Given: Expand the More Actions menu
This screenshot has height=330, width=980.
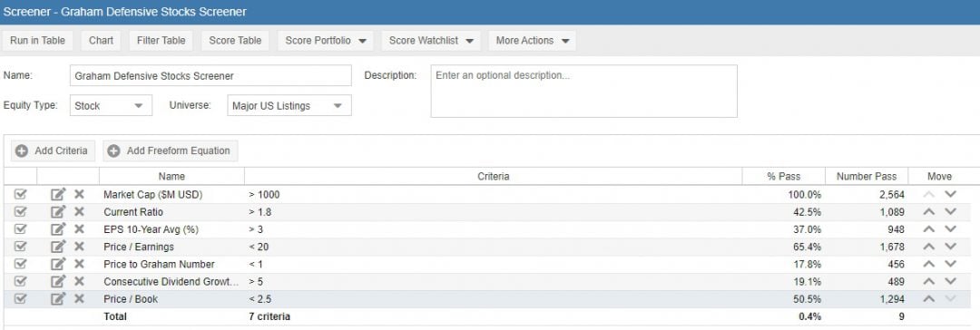Looking at the screenshot, I should point(532,41).
